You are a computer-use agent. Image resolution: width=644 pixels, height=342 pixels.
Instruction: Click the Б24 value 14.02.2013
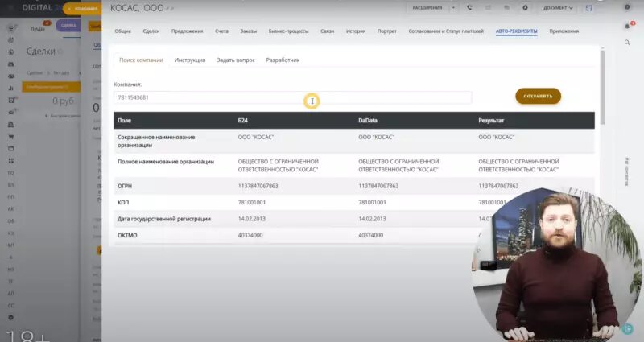coord(252,219)
